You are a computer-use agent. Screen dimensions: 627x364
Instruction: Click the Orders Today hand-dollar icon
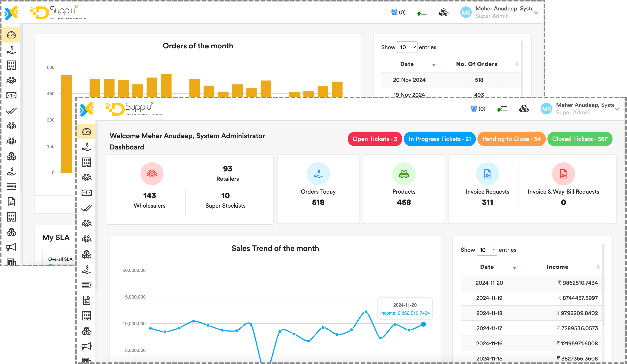318,174
